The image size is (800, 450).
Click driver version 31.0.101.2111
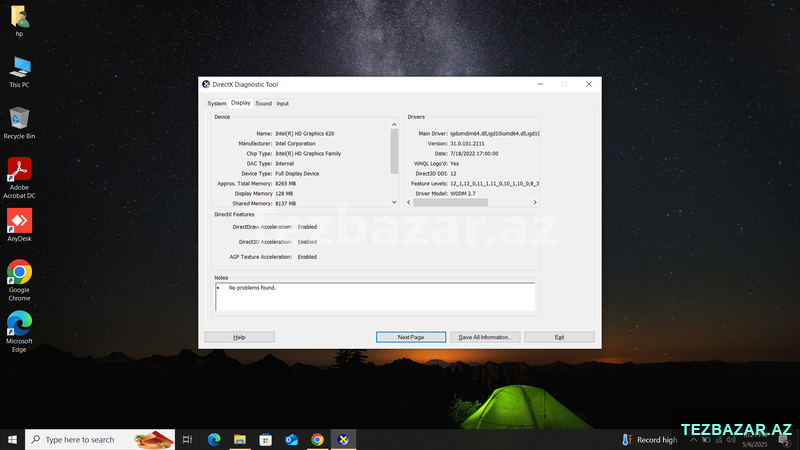tap(467, 144)
